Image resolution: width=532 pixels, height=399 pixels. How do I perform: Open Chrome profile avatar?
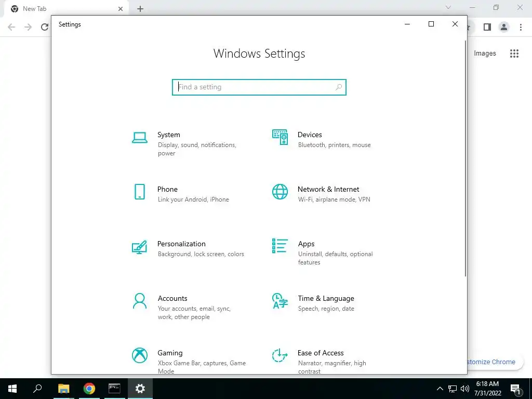point(504,27)
